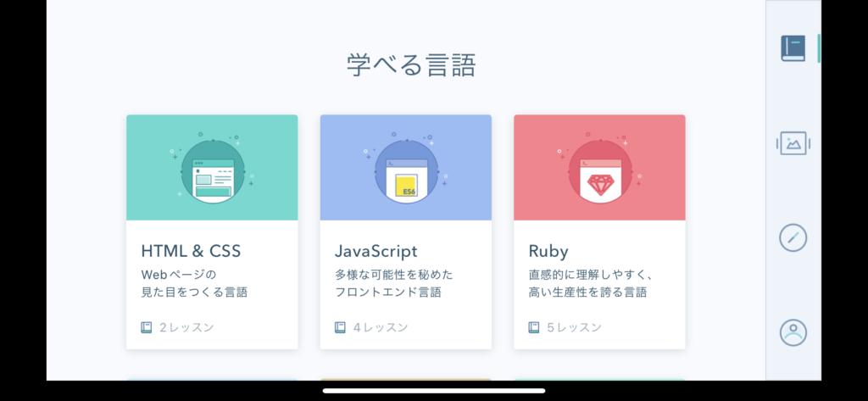Click the Webページの見た目をつくる言語 description

(x=194, y=283)
